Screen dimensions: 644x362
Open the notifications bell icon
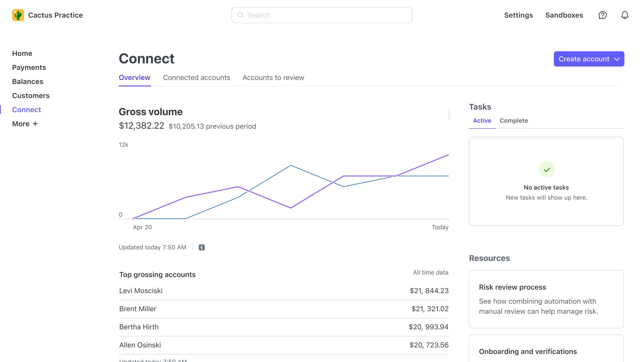click(625, 15)
